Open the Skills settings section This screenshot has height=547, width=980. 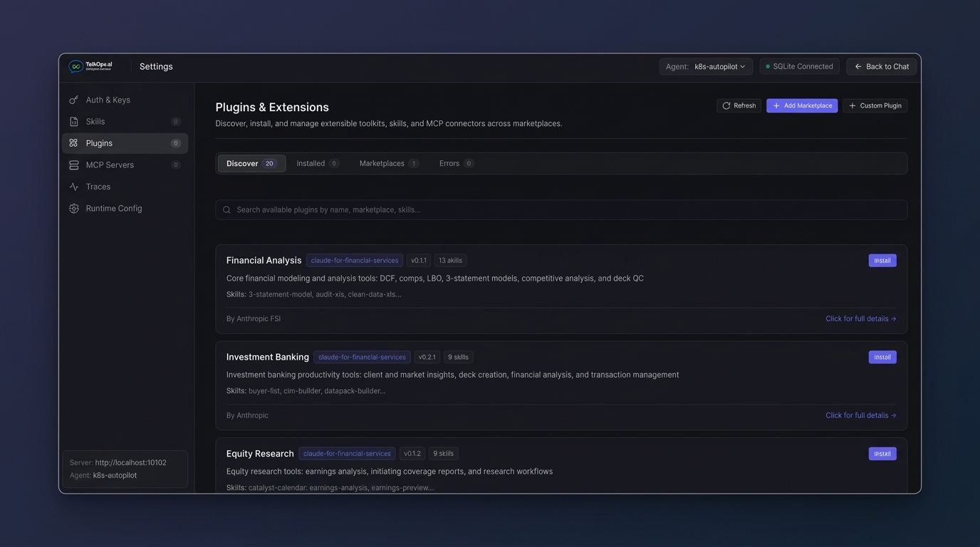tap(125, 122)
